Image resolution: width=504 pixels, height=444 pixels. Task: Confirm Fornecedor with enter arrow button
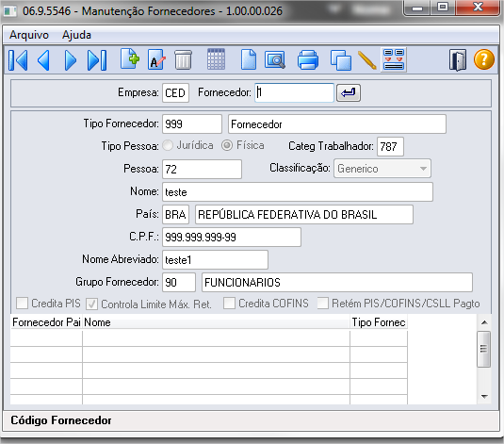point(349,93)
